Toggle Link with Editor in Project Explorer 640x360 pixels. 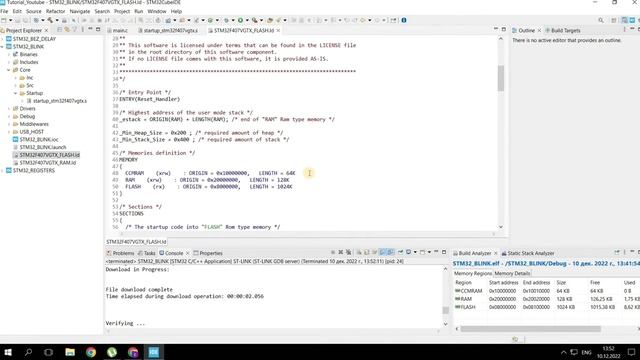[x=67, y=30]
